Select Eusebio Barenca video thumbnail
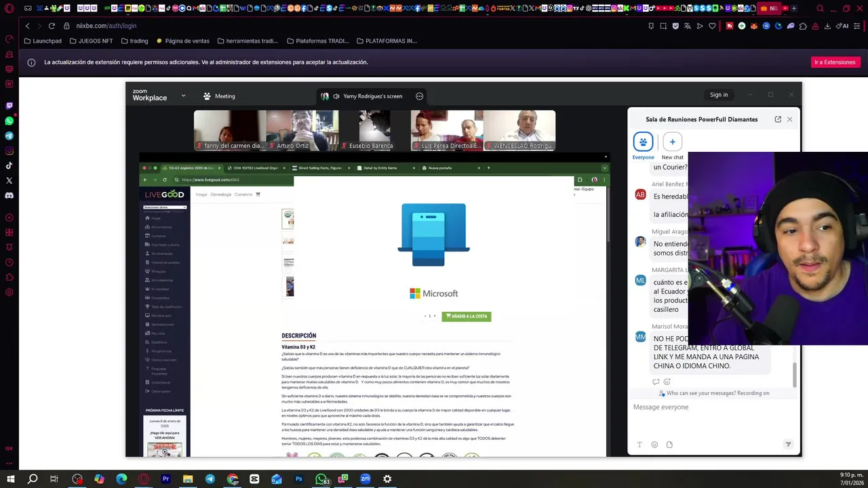 (x=374, y=130)
